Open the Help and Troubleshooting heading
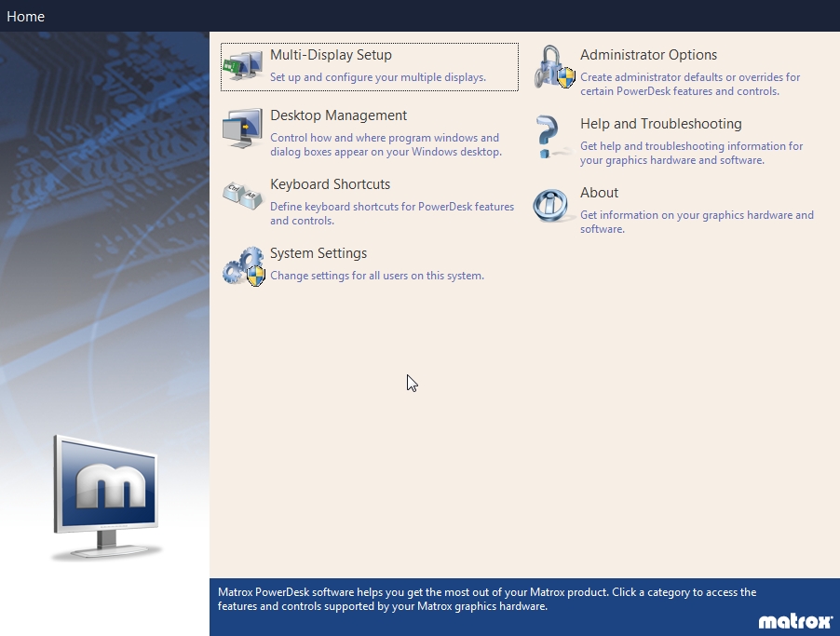The width and height of the screenshot is (840, 636). point(661,124)
